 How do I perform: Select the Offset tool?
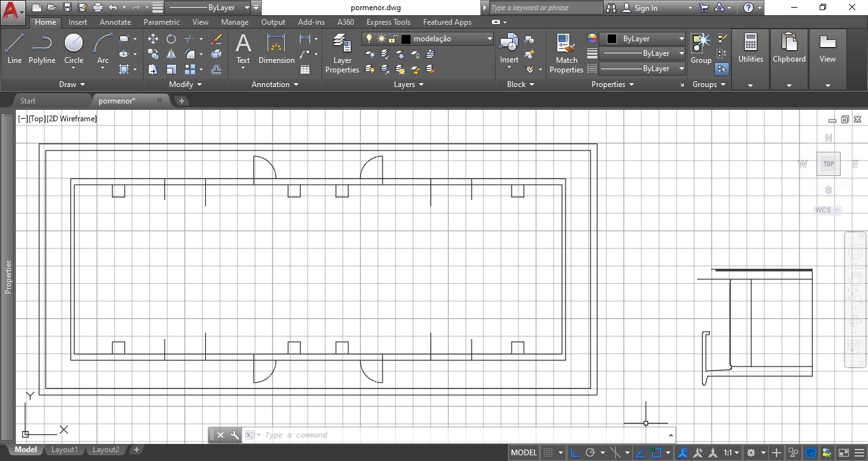216,69
